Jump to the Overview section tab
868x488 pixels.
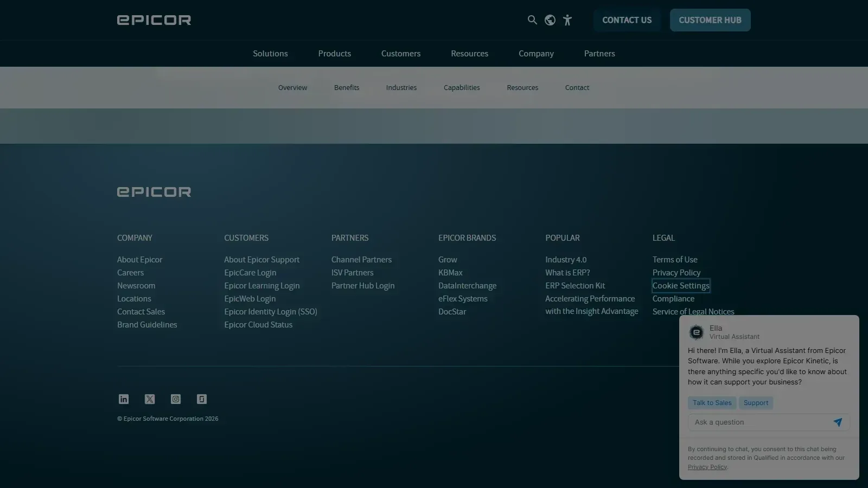click(292, 88)
